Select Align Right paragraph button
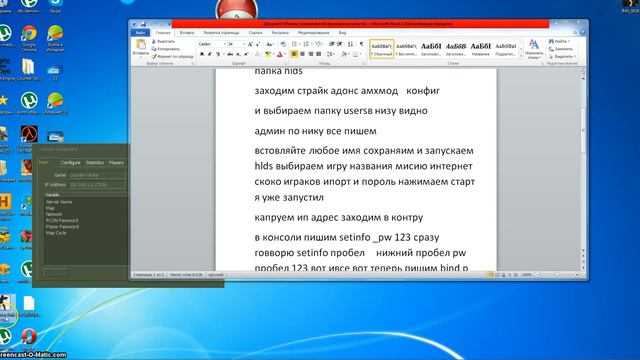This screenshot has width=640, height=360. pos(311,54)
